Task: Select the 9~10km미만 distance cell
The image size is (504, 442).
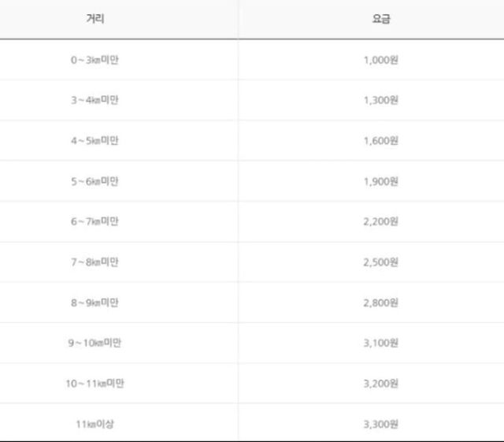Action: [94, 343]
